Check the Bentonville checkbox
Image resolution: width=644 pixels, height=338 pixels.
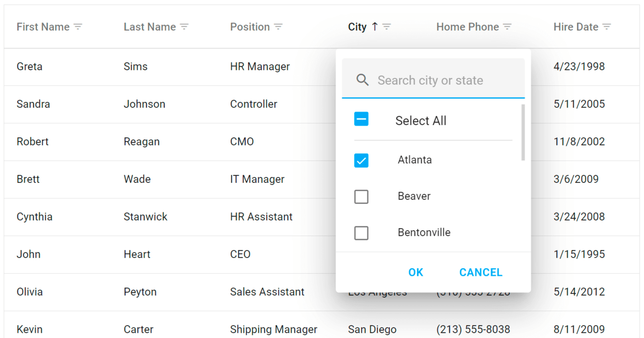point(361,233)
